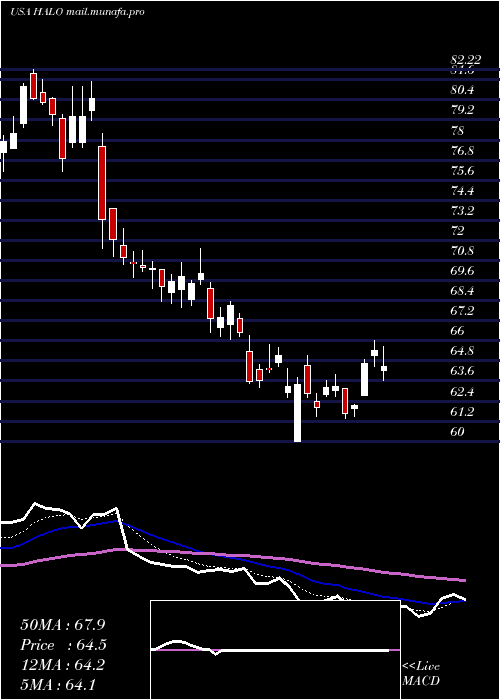Screen dimensions: 500x700
Task: Click the 74.4 price axis label
Action: tap(462, 191)
